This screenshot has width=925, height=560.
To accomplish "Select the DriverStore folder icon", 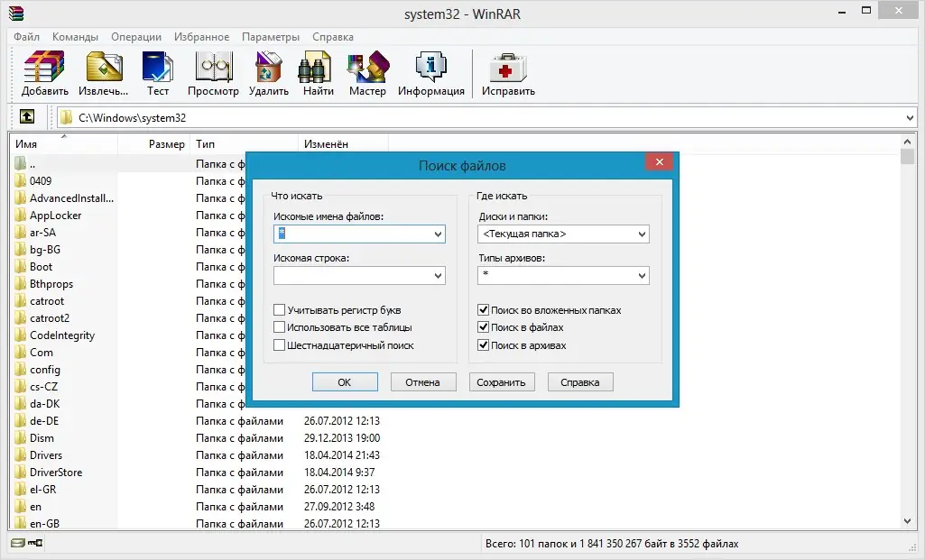I will [x=21, y=472].
